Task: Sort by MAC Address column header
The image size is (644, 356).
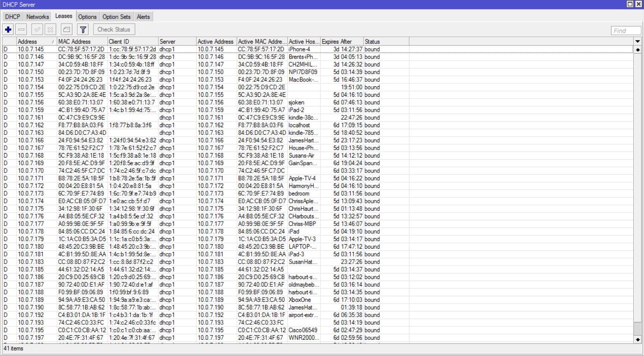Action: 82,42
